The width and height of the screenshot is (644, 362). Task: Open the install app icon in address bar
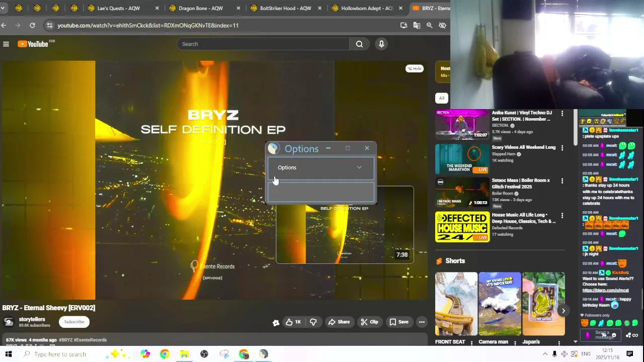[x=404, y=25]
